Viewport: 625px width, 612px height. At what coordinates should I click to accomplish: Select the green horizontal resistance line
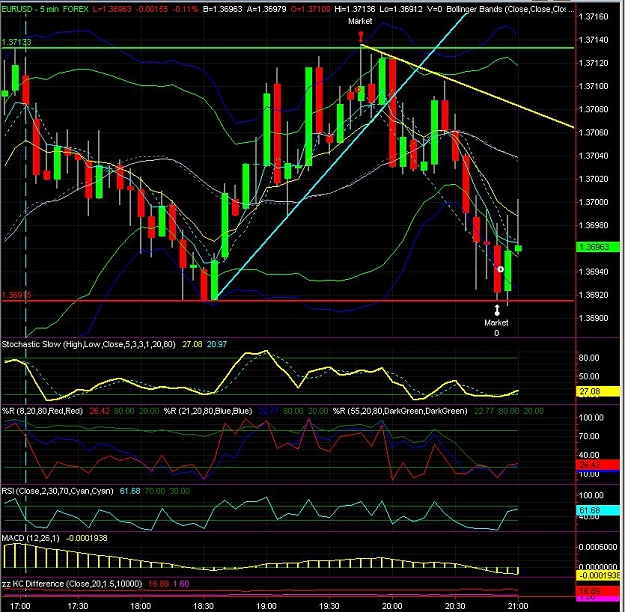tap(287, 48)
